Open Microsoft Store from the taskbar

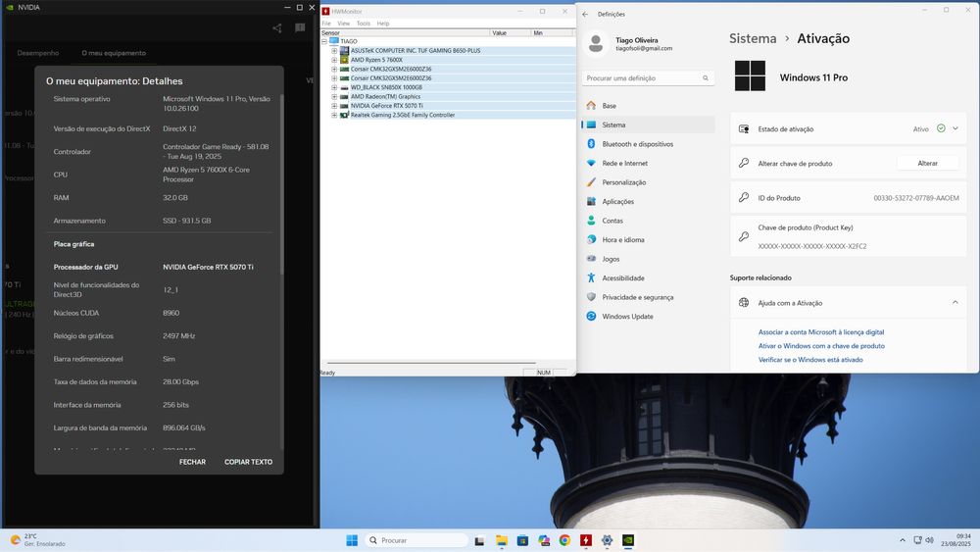pyautogui.click(x=522, y=540)
